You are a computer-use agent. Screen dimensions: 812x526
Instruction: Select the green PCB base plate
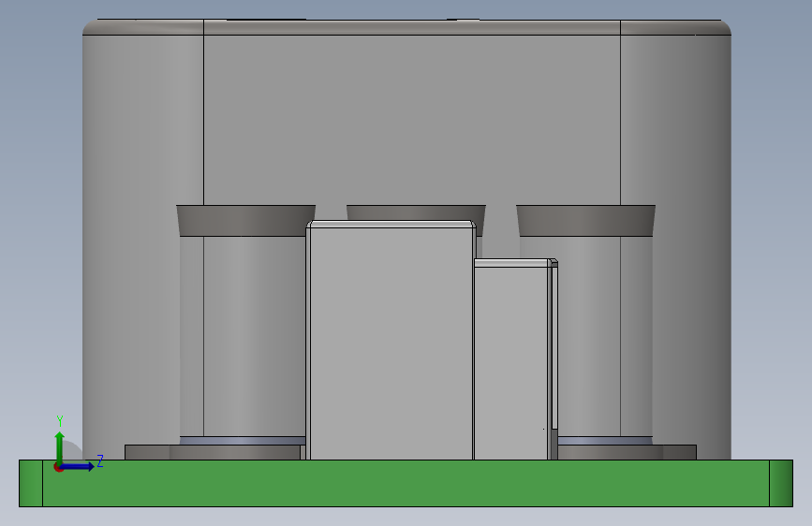click(x=406, y=483)
